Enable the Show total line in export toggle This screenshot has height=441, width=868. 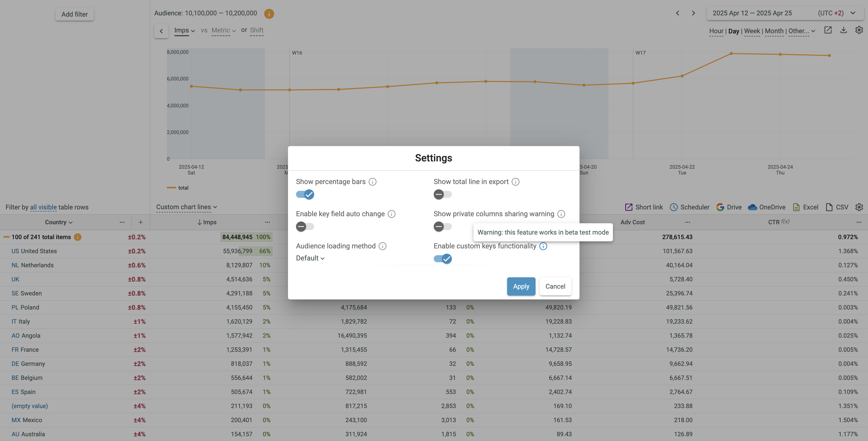443,195
